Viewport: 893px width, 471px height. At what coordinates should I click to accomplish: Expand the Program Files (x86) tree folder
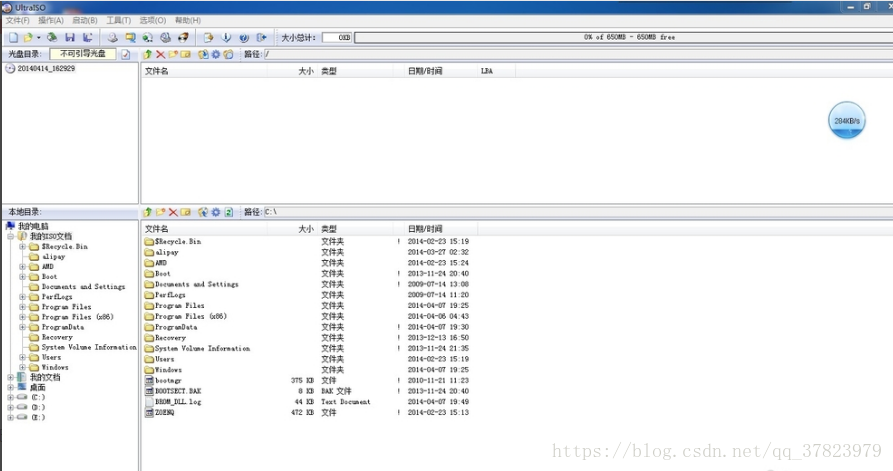click(22, 317)
